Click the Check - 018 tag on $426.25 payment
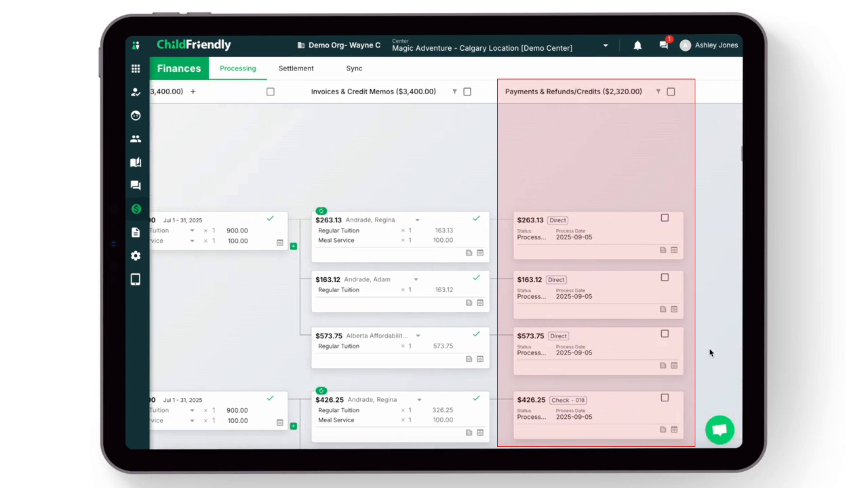Image resolution: width=868 pixels, height=488 pixels. [568, 400]
